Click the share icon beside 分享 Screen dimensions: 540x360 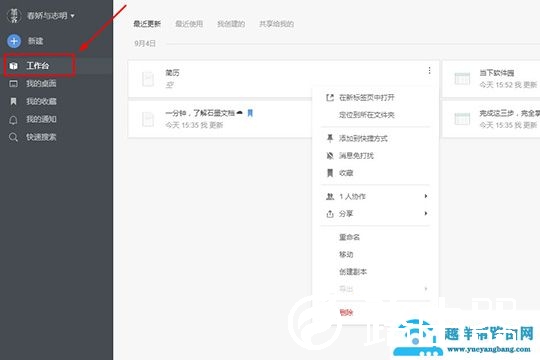[330, 214]
